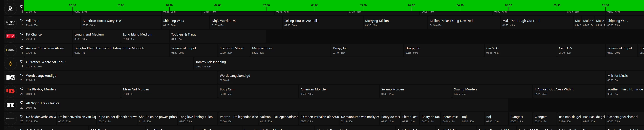Select Toddlers & Tiaras program

[x=217, y=37]
